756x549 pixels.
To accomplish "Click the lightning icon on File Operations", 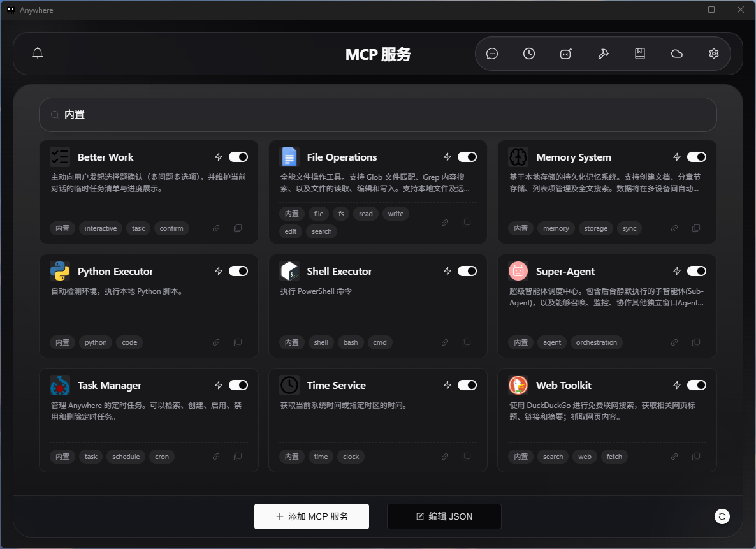I will pos(447,157).
